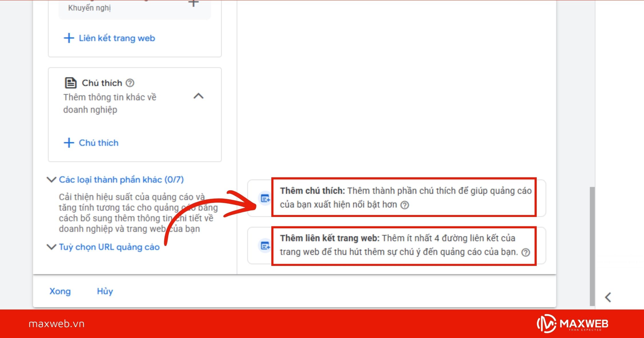Image resolution: width=644 pixels, height=338 pixels.
Task: Click the blue annotation icon on the Thêm chú thích card
Action: coord(265,198)
